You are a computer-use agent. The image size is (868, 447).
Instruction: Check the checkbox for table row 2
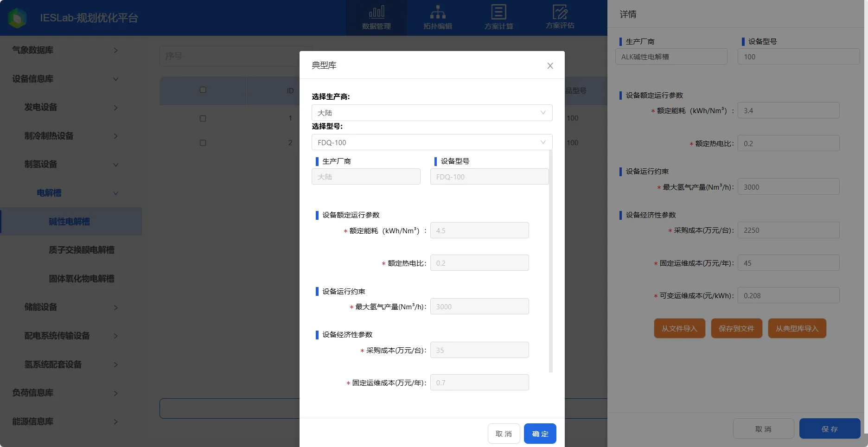pyautogui.click(x=203, y=143)
